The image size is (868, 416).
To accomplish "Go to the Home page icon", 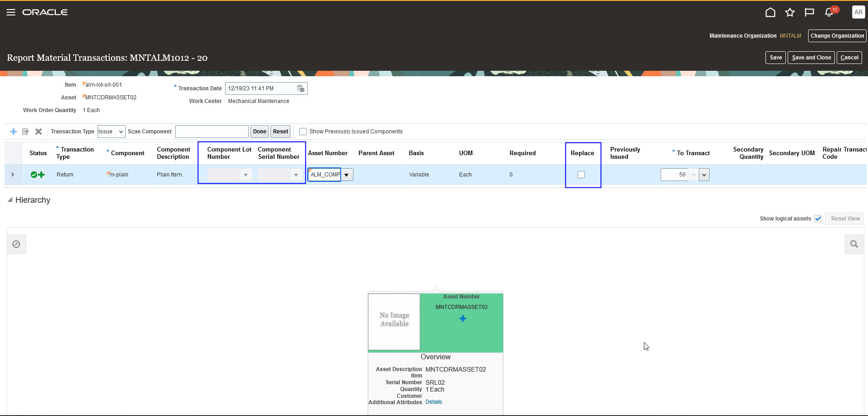I will tap(770, 12).
